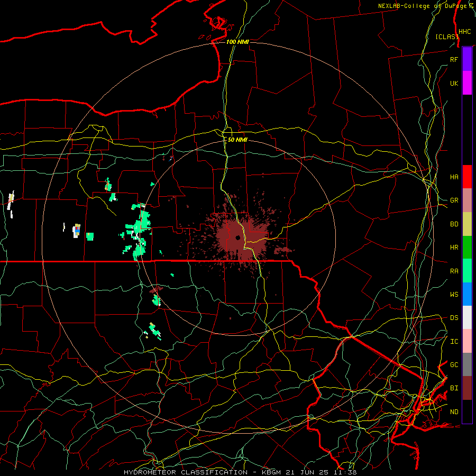Viewport: 476px width, 476px height.
Task: Pick the HR dark green legend swatch
Action: [x=467, y=248]
